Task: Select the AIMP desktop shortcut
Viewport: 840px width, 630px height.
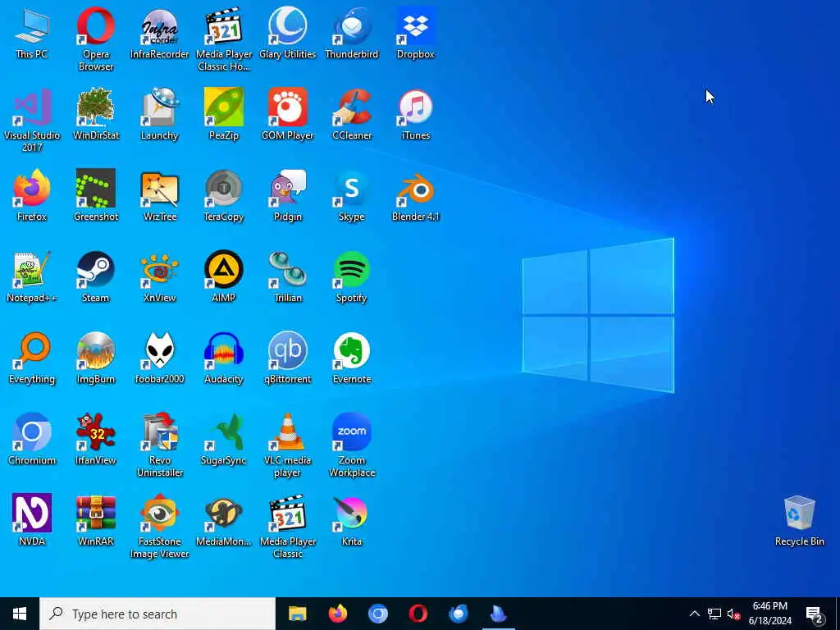Action: (x=224, y=276)
